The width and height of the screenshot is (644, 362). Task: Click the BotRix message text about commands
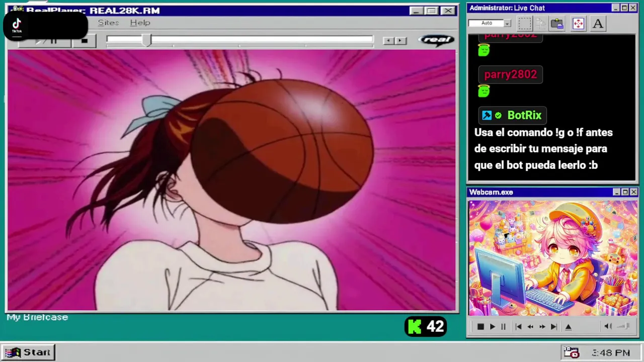click(543, 149)
